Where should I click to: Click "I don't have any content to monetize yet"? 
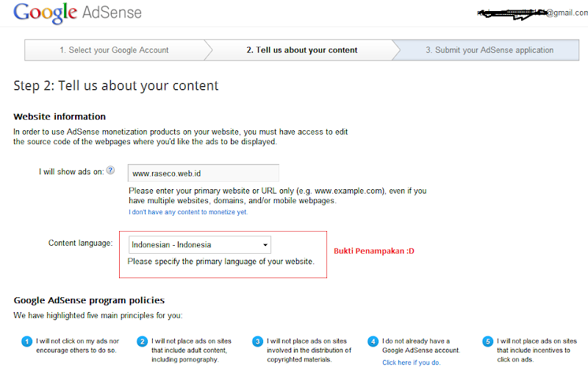(188, 212)
